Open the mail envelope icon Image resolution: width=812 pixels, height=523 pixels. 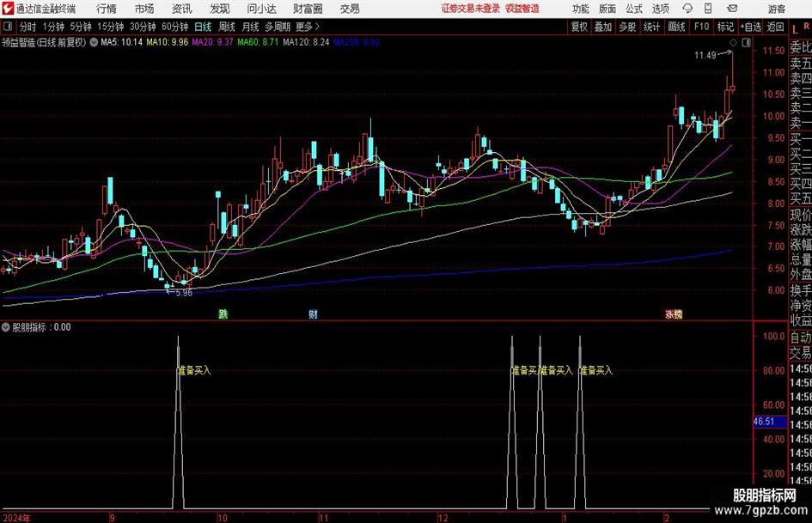(732, 9)
